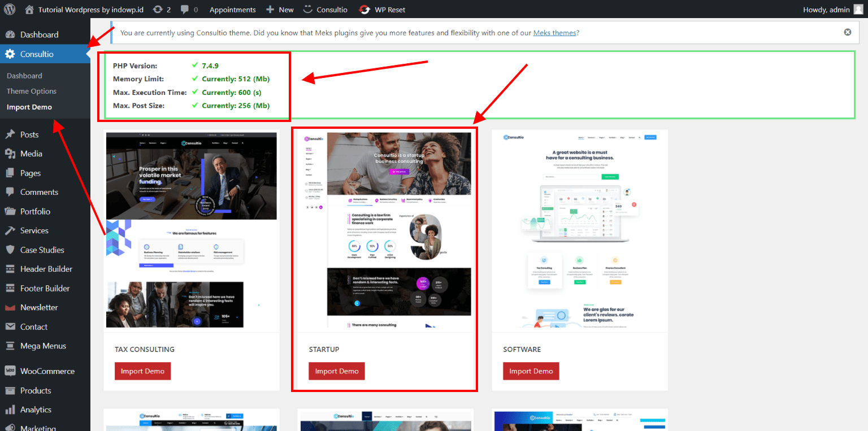The image size is (868, 431).
Task: Open the Meks themes link in notice
Action: 554,32
